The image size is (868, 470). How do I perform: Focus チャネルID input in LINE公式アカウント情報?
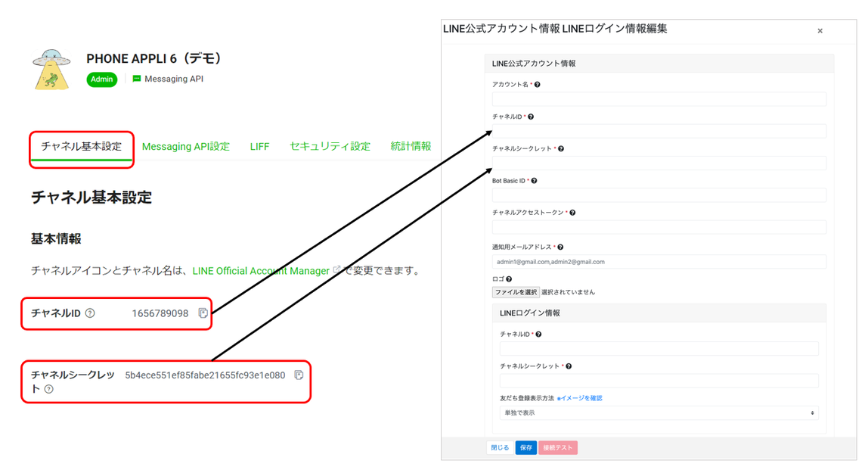(659, 132)
